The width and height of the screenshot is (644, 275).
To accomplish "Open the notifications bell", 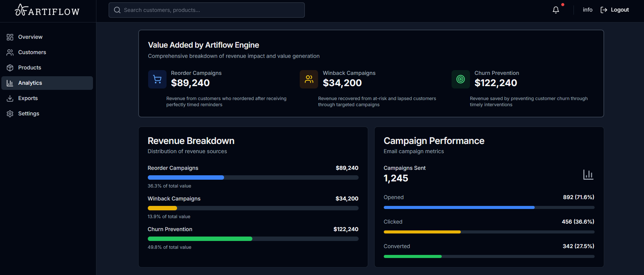I will 555,10.
